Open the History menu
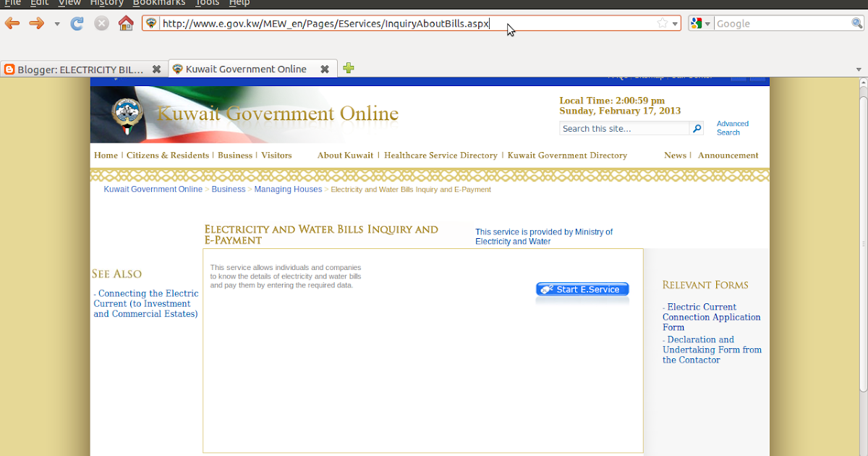 pyautogui.click(x=107, y=3)
